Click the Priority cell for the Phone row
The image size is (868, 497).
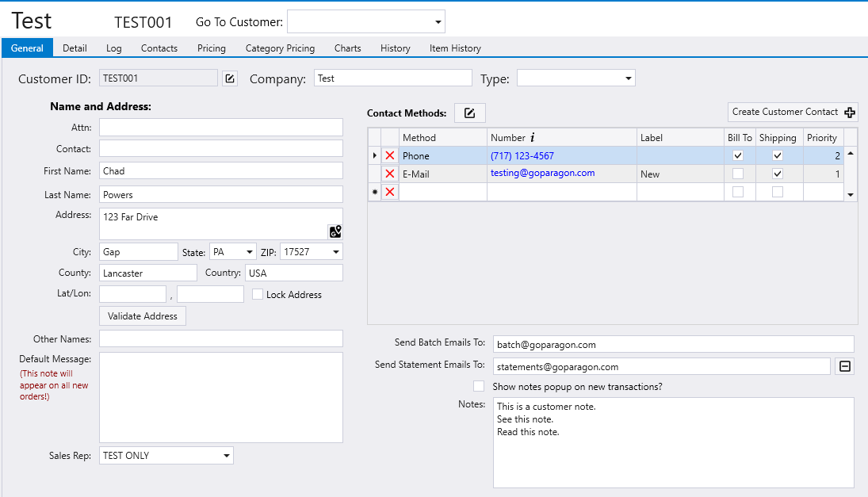(x=823, y=155)
